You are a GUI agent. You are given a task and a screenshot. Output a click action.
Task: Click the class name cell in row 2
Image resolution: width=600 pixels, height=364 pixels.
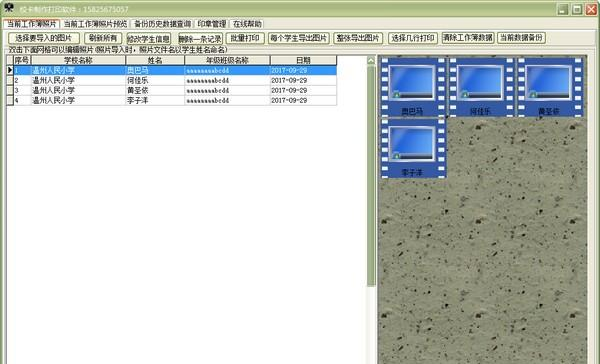tap(227, 80)
